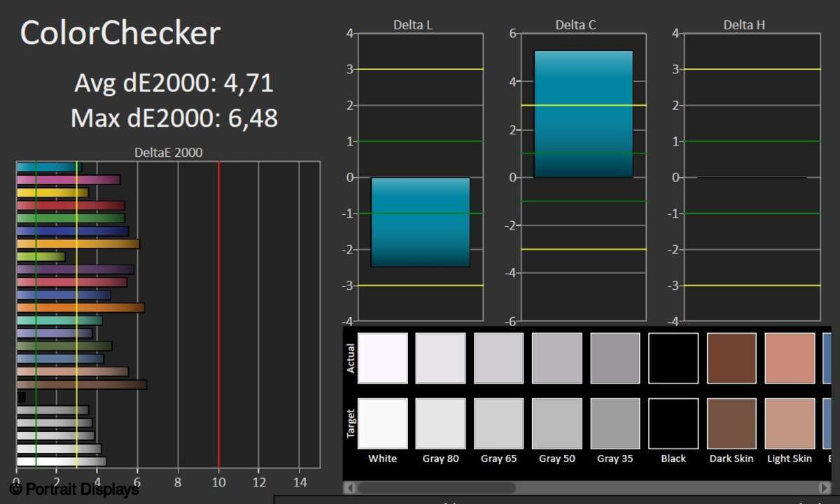Click the "Gray 50" swatch label

(x=556, y=458)
